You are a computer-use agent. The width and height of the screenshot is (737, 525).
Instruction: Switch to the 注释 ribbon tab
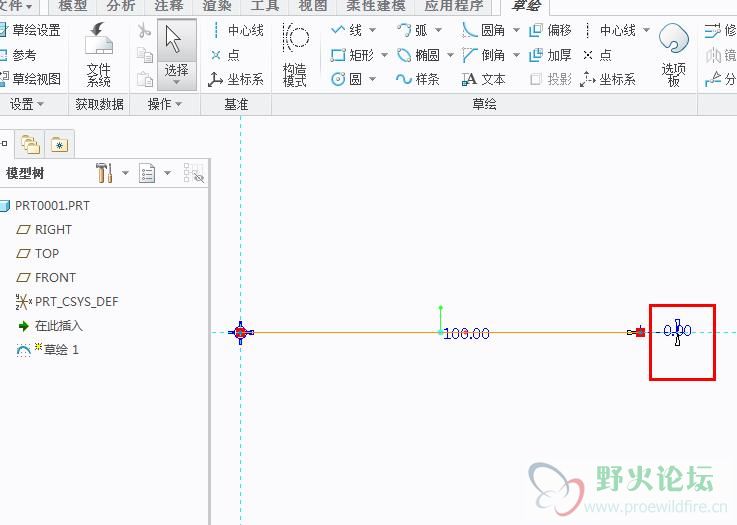coord(169,6)
